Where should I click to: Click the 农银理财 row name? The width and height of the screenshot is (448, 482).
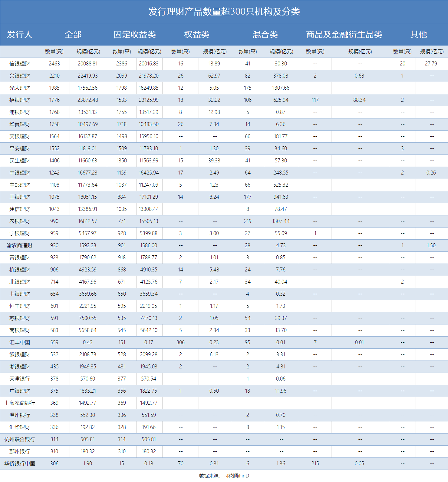(20, 221)
